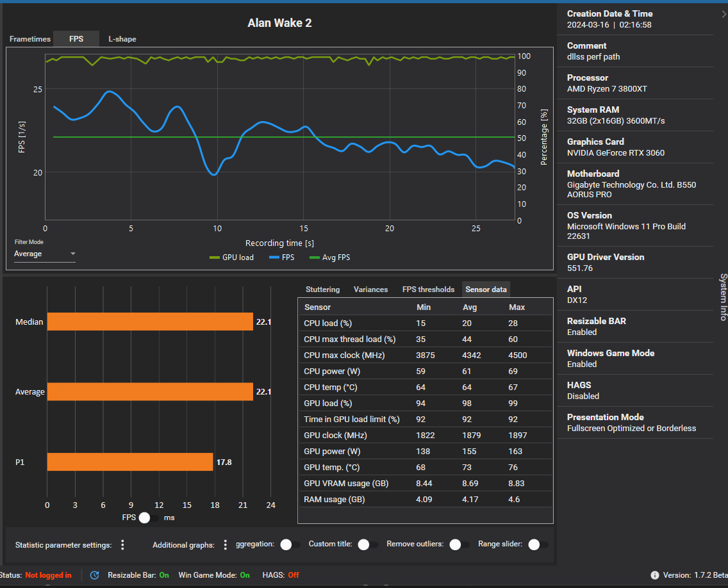Screen dimensions: 728x588
Task: Select the GPU clock (MHz) row
Action: click(x=426, y=436)
